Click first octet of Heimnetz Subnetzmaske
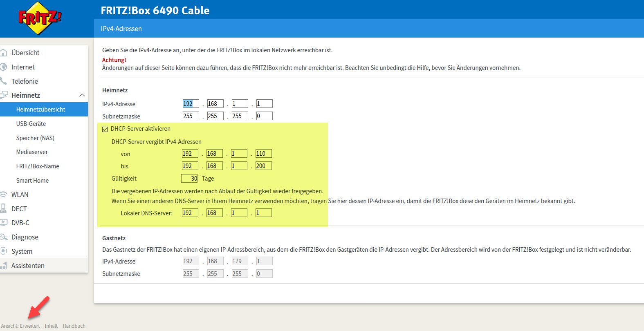The width and height of the screenshot is (644, 331). (191, 116)
